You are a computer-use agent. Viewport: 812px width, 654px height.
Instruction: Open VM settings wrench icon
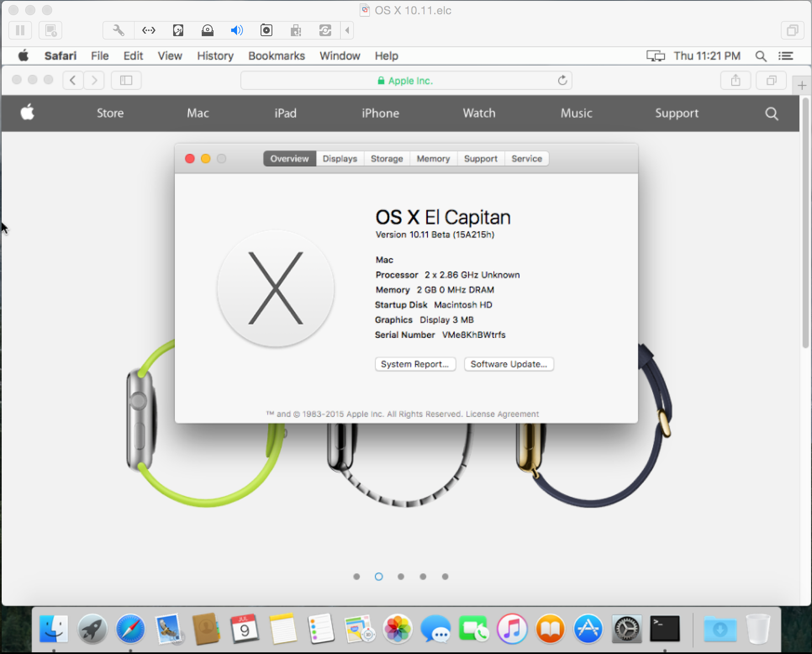[x=119, y=30]
